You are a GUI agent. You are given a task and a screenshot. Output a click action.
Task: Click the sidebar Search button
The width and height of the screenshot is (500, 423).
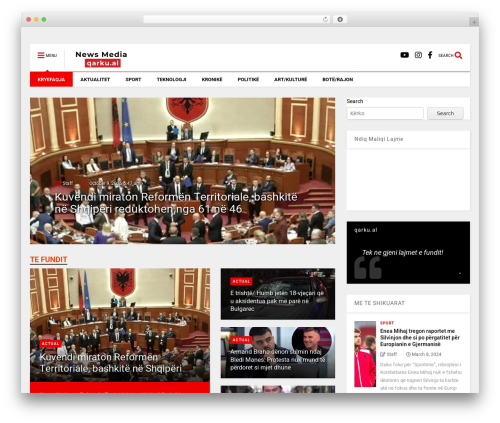pyautogui.click(x=445, y=113)
